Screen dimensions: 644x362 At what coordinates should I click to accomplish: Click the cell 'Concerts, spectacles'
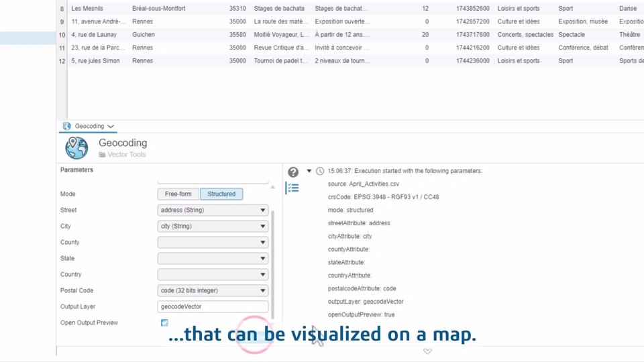click(525, 34)
